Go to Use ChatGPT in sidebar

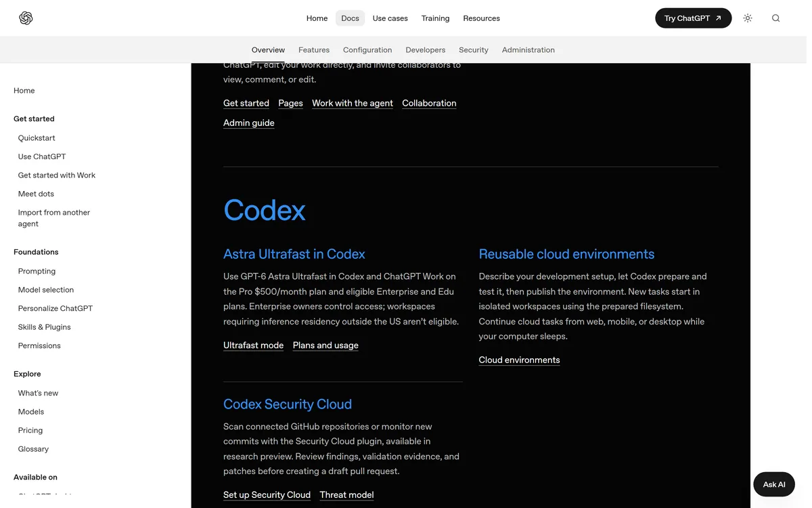tap(42, 156)
